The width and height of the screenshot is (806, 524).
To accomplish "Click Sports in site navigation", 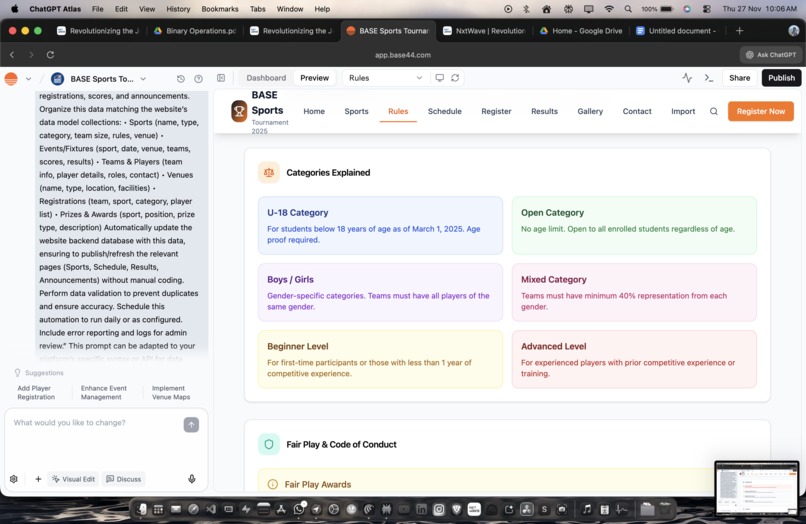I will coord(356,111).
